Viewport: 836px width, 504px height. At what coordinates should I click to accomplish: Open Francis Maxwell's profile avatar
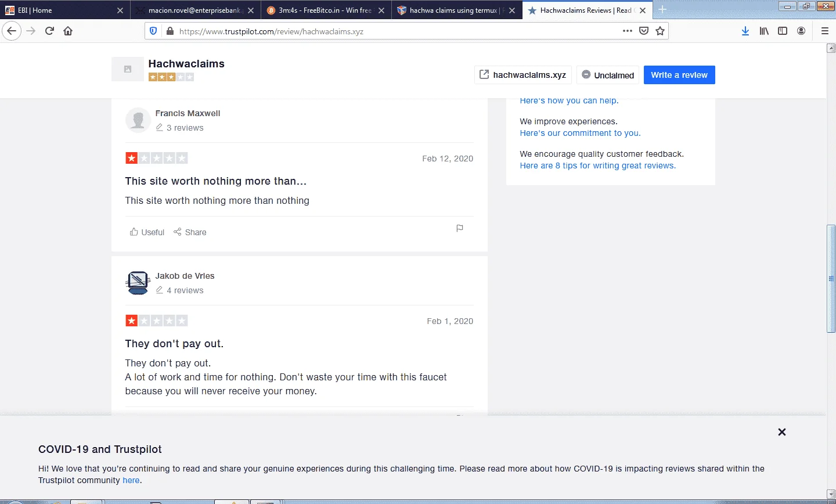click(138, 120)
